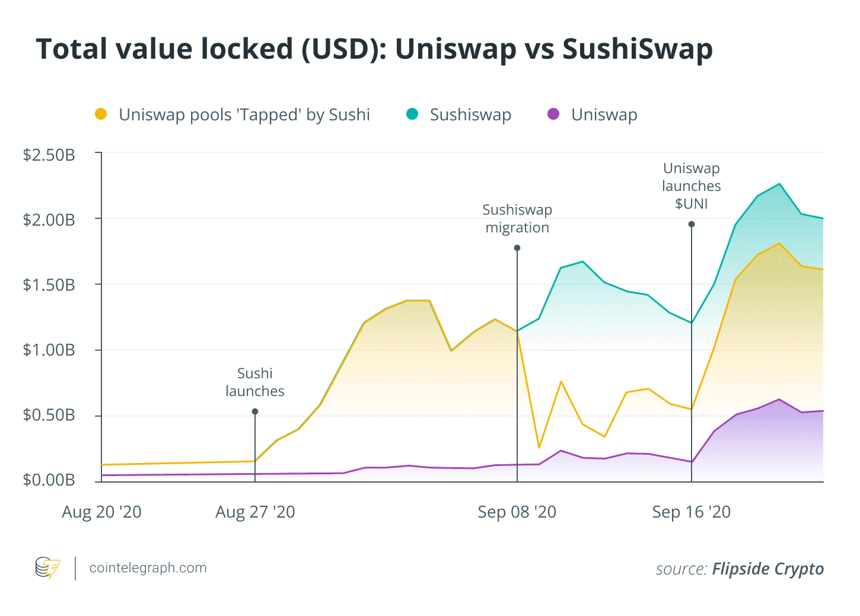Select the Sushiswap migration marker dot

pos(517,248)
